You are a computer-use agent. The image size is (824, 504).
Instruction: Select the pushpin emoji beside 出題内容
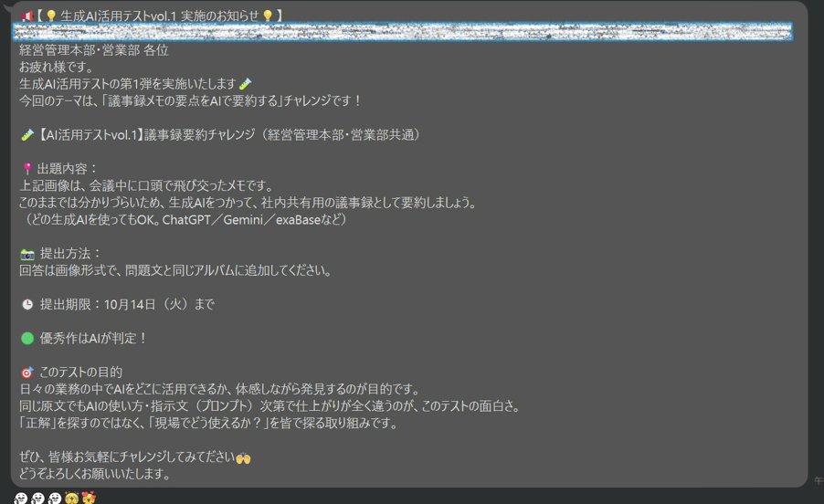tap(26, 169)
